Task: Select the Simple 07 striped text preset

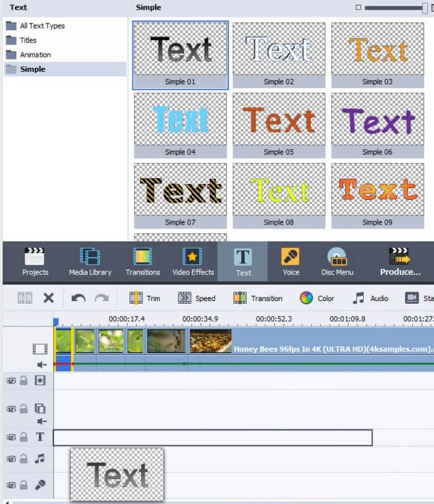Action: pos(180,196)
